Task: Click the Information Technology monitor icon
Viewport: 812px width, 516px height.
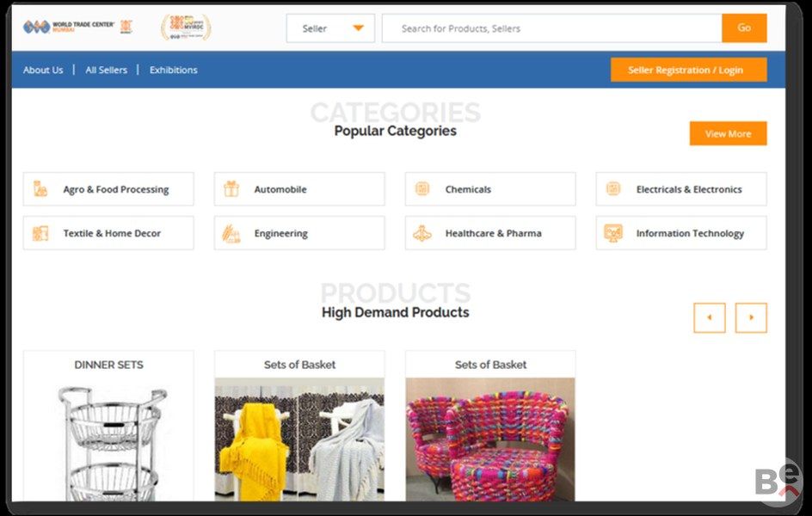Action: 613,233
